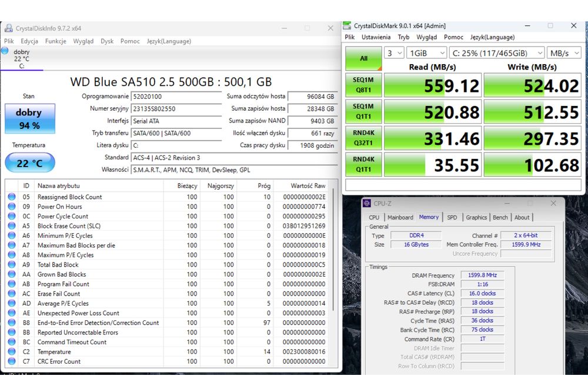Switch to the Mainboard tab in CPU-Z
The width and height of the screenshot is (588, 375).
400,217
